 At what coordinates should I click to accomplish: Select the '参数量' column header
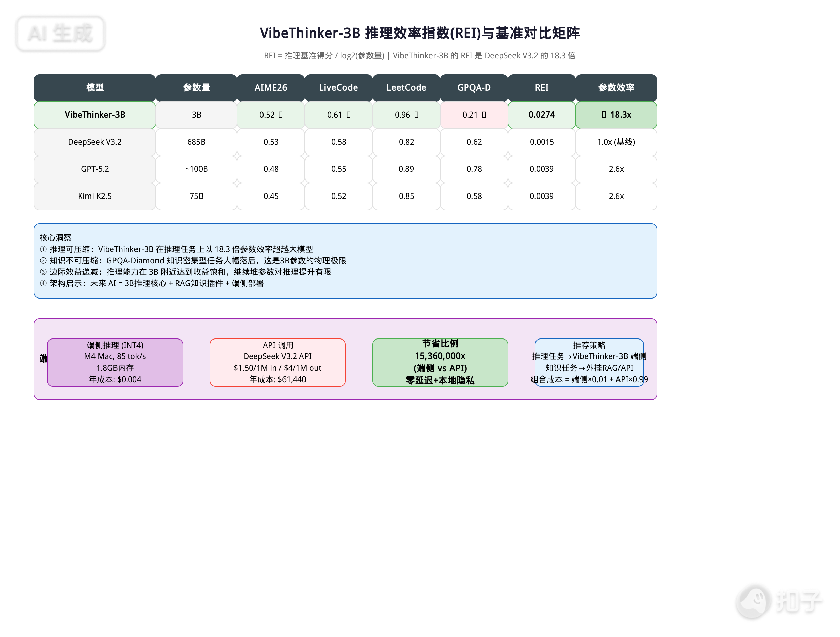(x=196, y=88)
